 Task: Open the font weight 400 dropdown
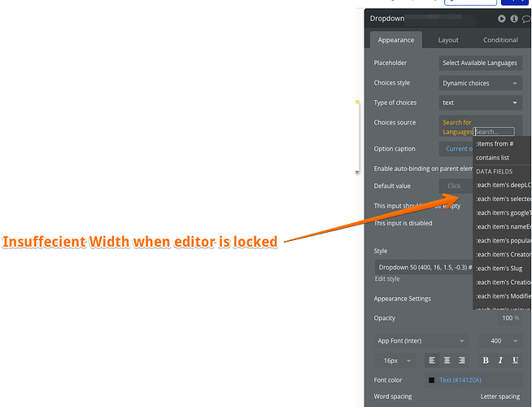[500, 341]
